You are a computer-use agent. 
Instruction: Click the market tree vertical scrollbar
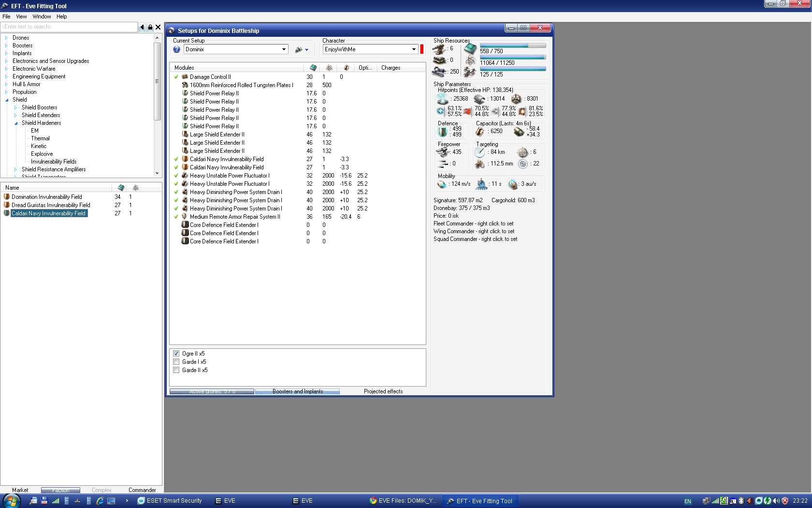click(157, 105)
